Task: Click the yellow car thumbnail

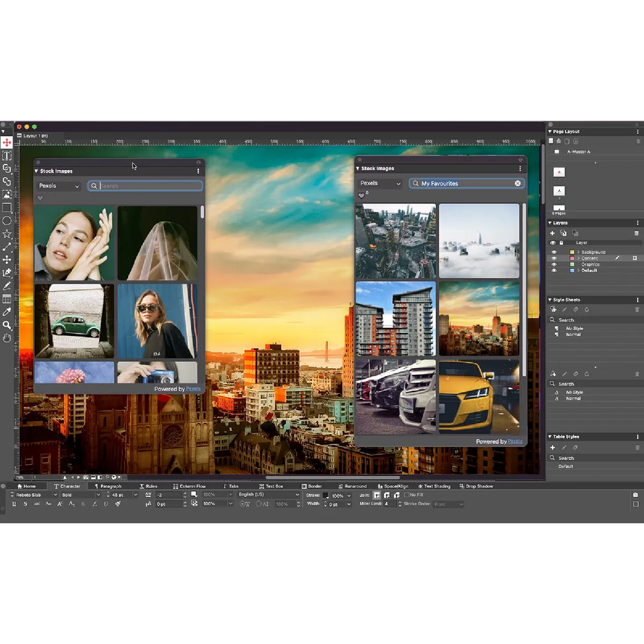Action: (479, 397)
